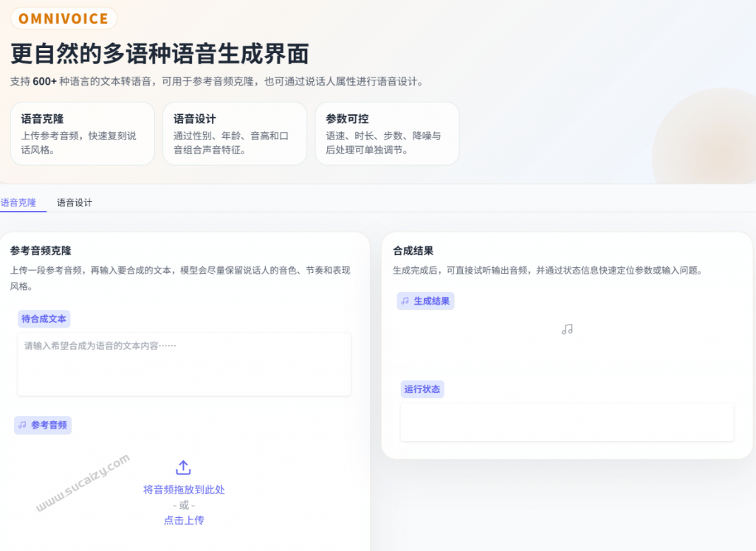Click the music note icon beside 生成结果 label

point(405,301)
